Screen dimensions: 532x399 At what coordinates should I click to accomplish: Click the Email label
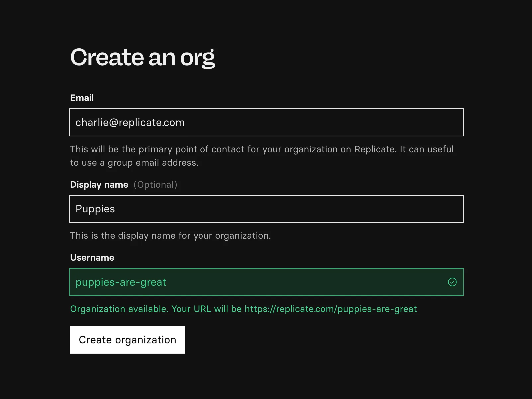tap(82, 98)
